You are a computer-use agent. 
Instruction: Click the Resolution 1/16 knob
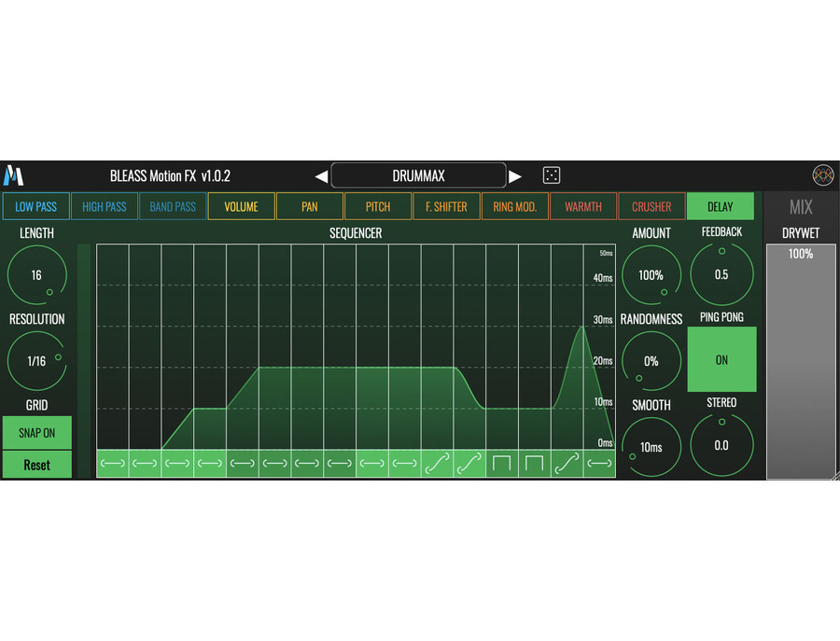(x=36, y=361)
